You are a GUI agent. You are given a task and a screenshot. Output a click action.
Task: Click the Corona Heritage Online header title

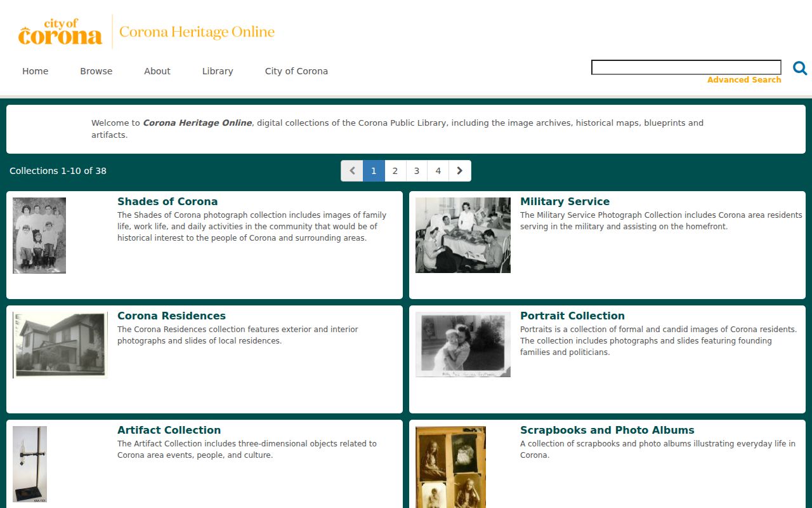(197, 32)
